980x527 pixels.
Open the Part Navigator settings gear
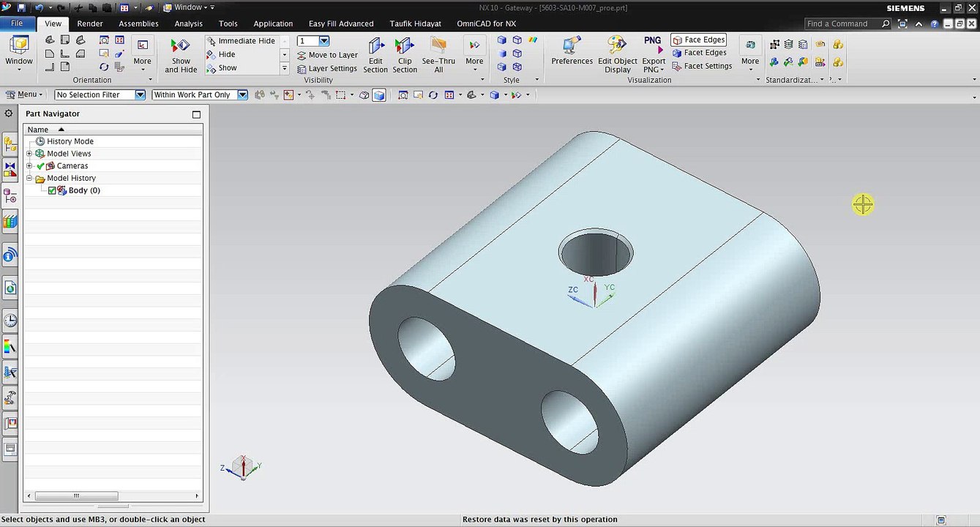[x=9, y=113]
